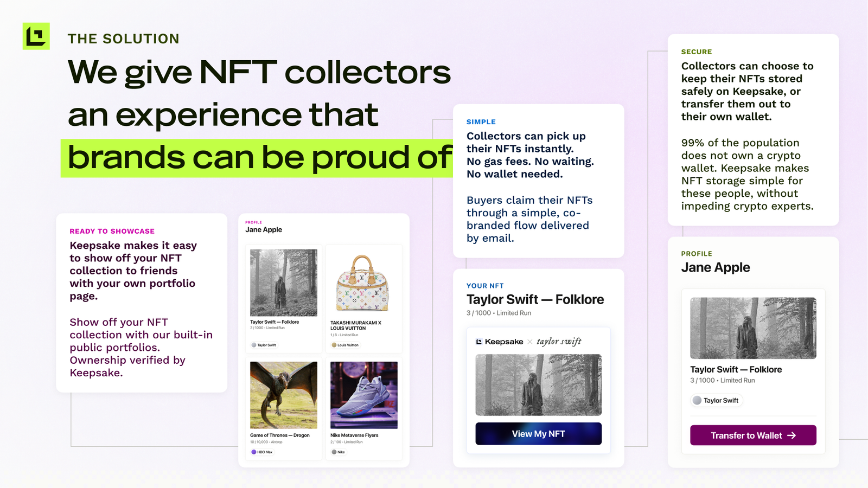Click '1 / 8 · Limited Run' under Louis Vuitton title
The height and width of the screenshot is (488, 868).
344,335
